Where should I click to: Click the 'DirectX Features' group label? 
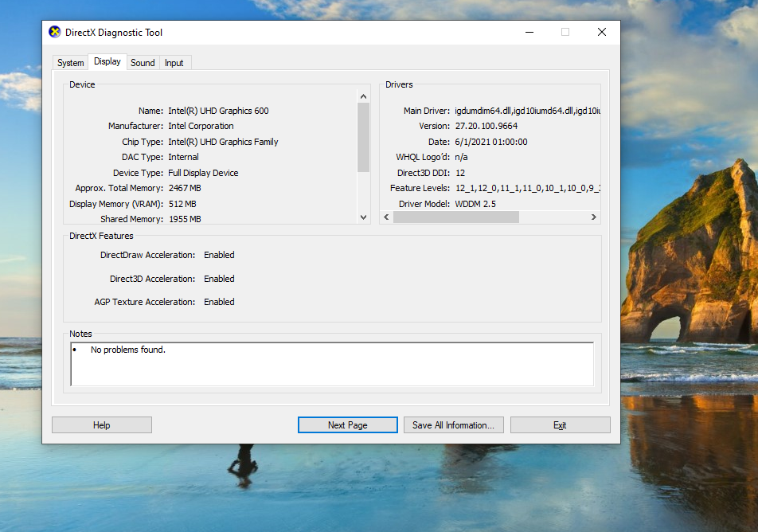pos(101,236)
